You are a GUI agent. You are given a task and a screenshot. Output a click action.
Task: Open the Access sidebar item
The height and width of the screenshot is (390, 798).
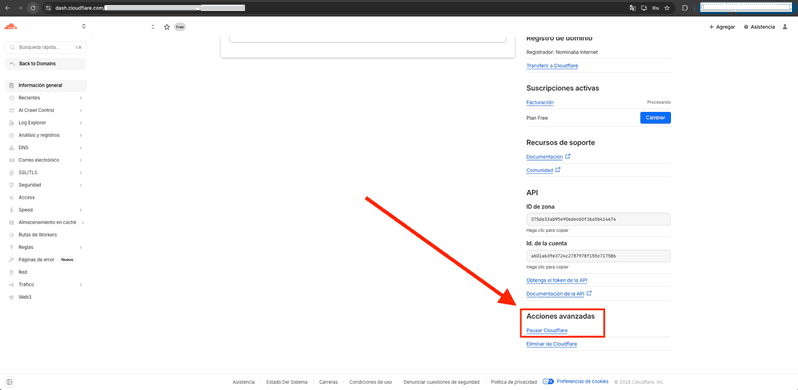tap(46, 198)
